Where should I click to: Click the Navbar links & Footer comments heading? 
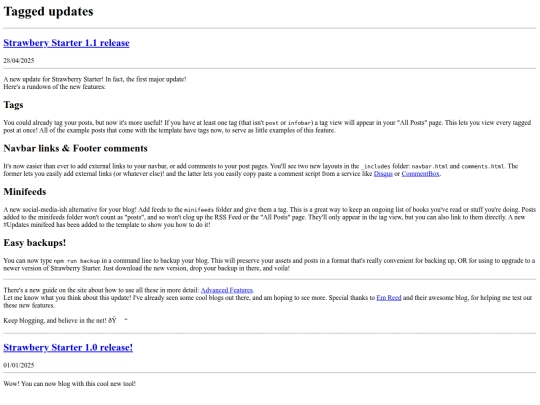tap(75, 148)
